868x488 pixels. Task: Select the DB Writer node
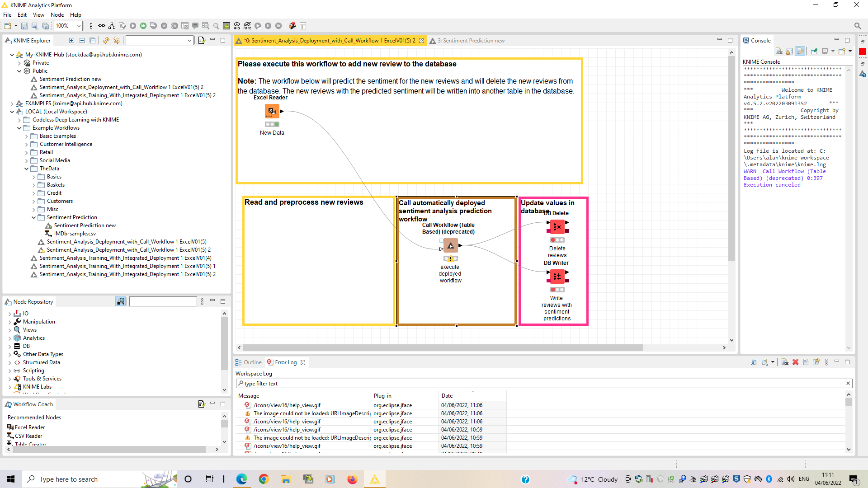pyautogui.click(x=557, y=276)
